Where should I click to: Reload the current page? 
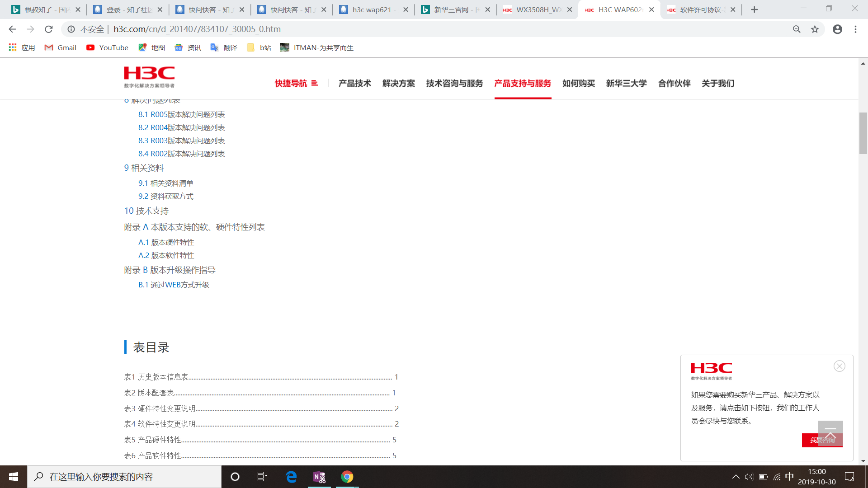point(49,29)
